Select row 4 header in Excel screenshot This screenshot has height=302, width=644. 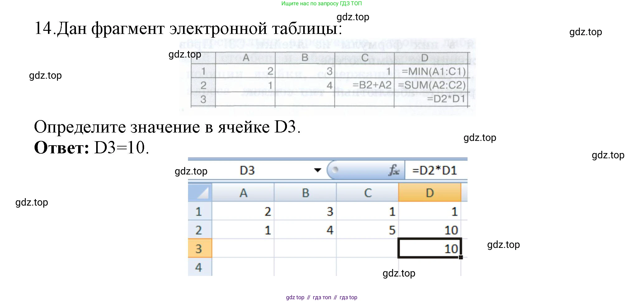[200, 267]
